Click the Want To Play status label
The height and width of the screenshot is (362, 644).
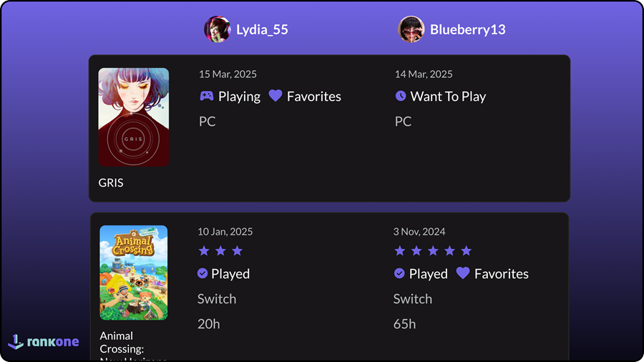tap(448, 97)
